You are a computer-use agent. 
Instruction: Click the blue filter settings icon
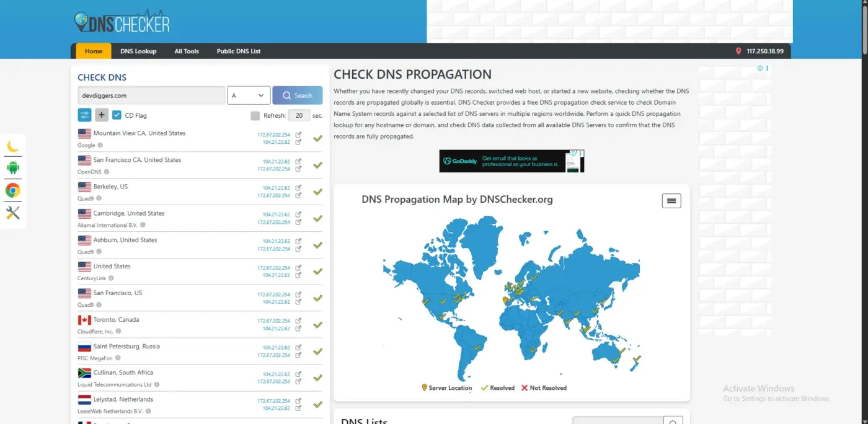pyautogui.click(x=84, y=115)
